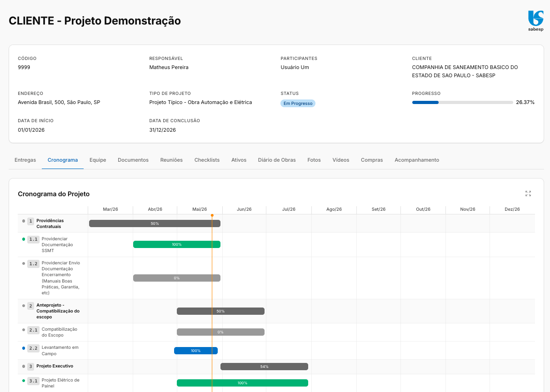The height and width of the screenshot is (392, 550).
Task: Select the Providências Contratuais row
Action: pos(276,223)
